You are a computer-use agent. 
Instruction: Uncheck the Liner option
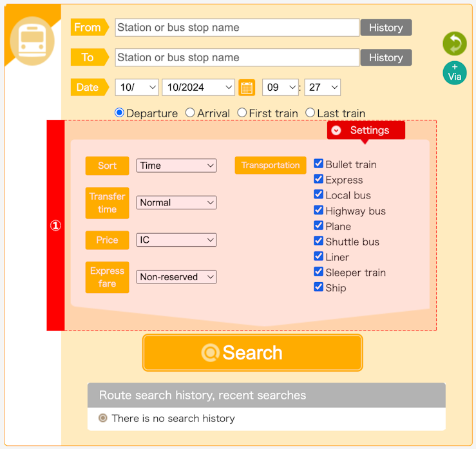(318, 256)
